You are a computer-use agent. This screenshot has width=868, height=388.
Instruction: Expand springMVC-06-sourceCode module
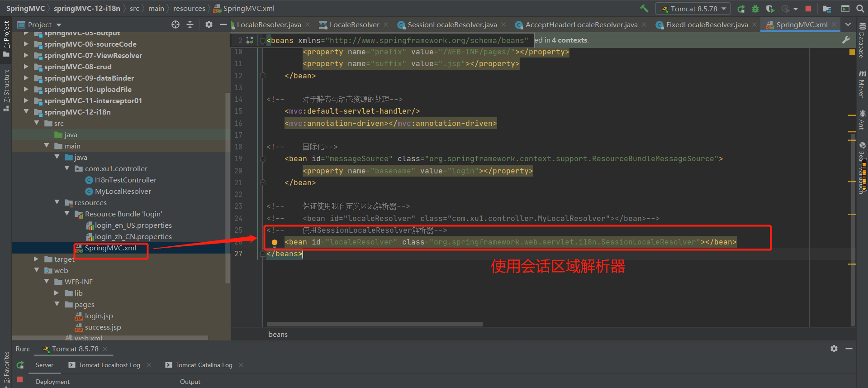[x=26, y=44]
